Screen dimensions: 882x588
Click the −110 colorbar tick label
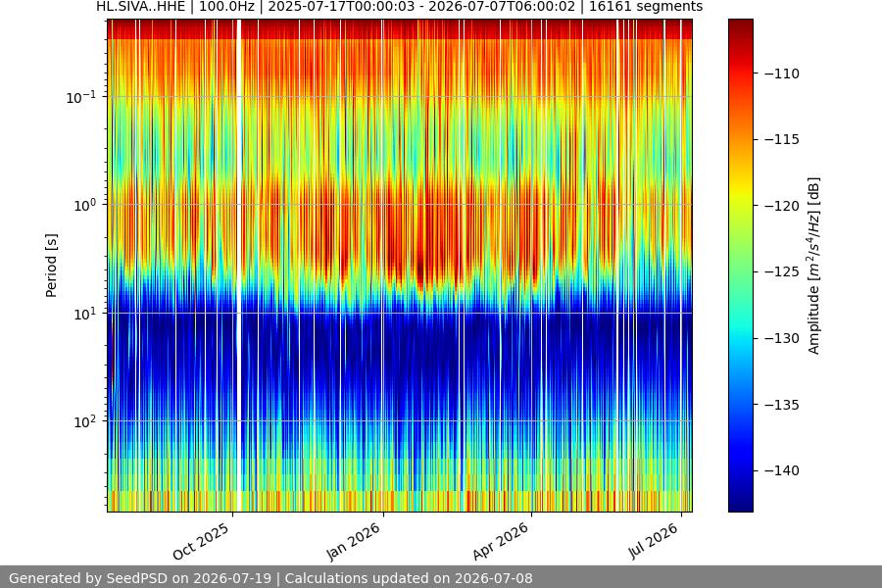click(782, 73)
